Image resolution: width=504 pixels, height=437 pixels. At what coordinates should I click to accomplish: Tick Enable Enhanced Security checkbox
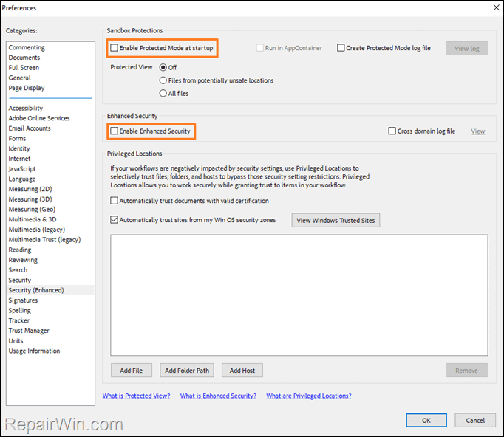point(114,131)
